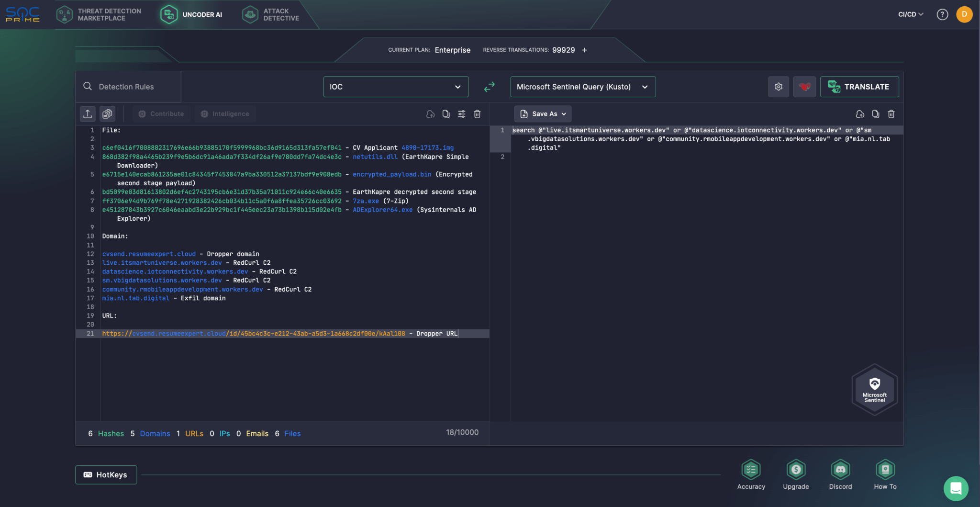Copy the generated Sentinel query
980x507 pixels.
[x=875, y=114]
